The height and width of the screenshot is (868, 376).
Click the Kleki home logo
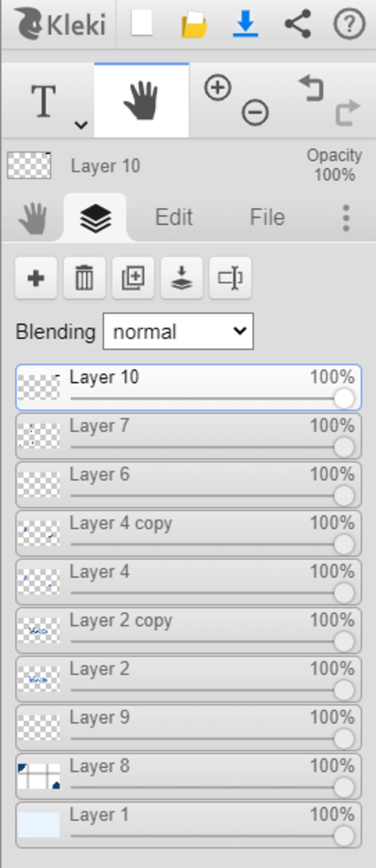click(x=61, y=24)
